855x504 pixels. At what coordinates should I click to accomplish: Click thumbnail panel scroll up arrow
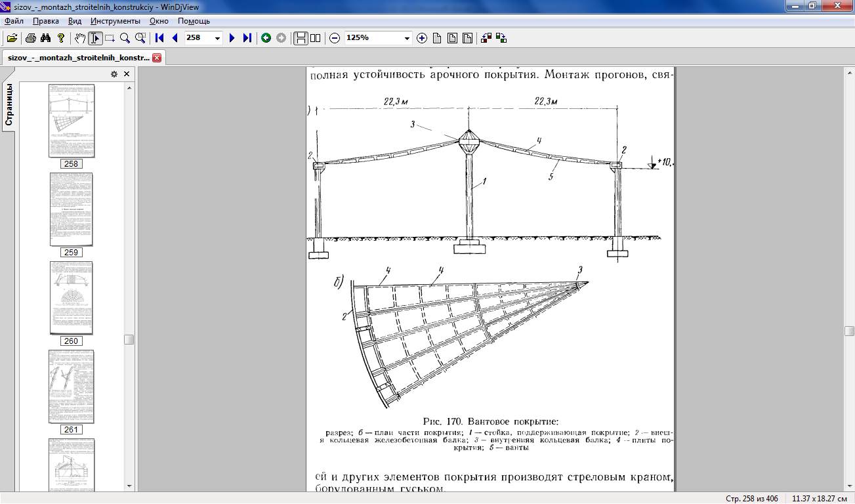[129, 87]
